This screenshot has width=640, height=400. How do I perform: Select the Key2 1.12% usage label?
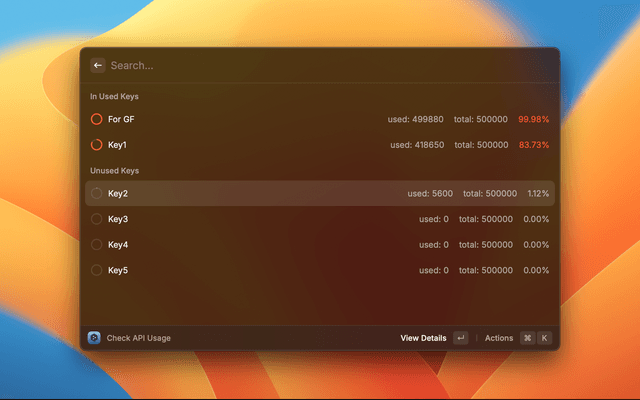tap(538, 193)
